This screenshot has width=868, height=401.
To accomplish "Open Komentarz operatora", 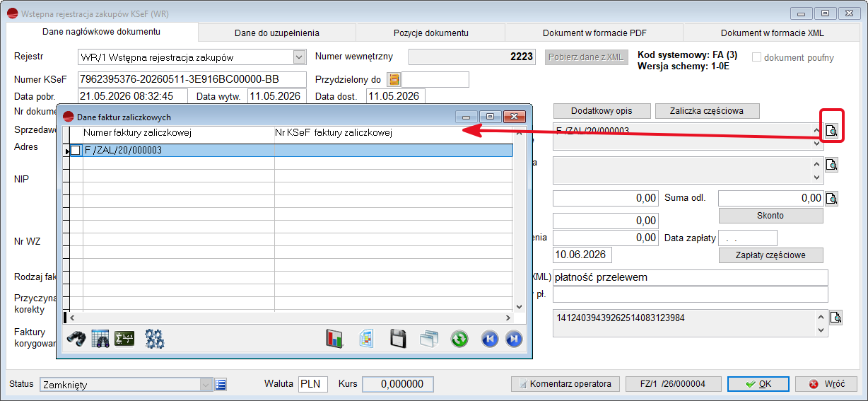I will pos(565,384).
